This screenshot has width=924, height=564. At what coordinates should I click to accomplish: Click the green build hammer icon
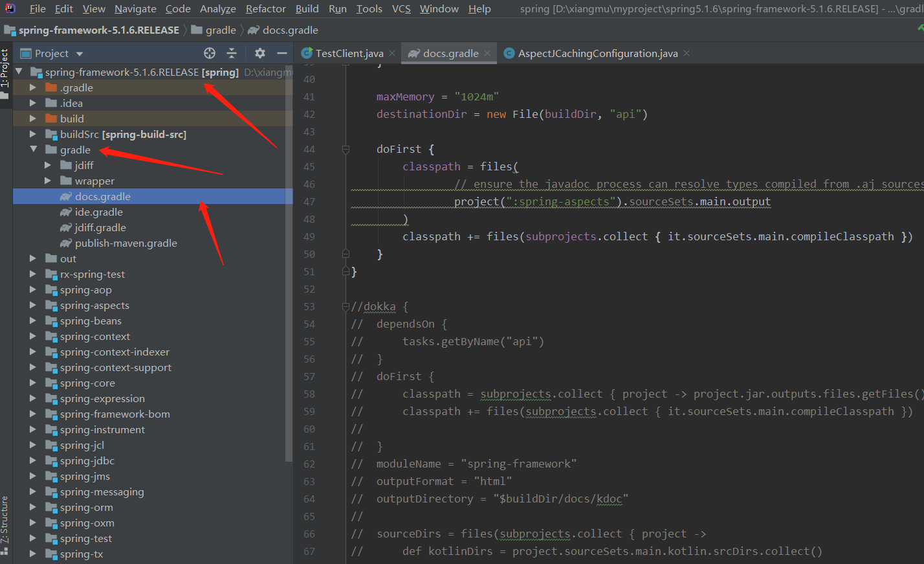click(920, 28)
